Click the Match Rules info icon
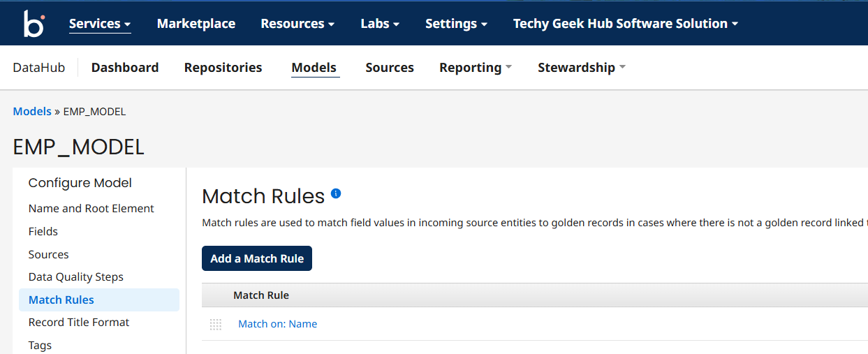The height and width of the screenshot is (354, 868). tap(336, 193)
